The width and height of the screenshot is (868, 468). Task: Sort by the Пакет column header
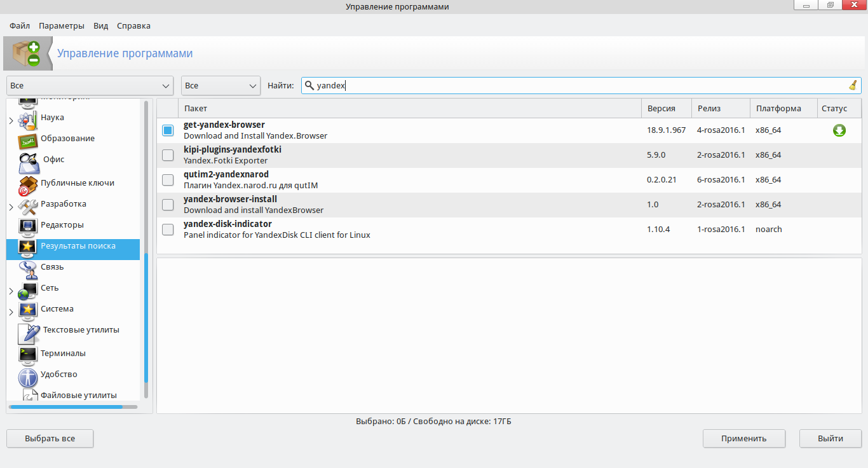pyautogui.click(x=410, y=109)
